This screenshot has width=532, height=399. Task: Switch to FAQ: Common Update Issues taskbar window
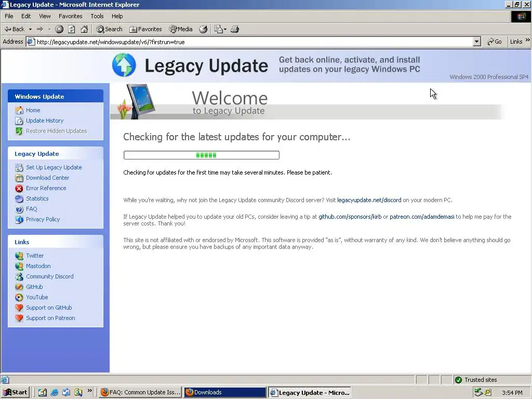(x=140, y=392)
